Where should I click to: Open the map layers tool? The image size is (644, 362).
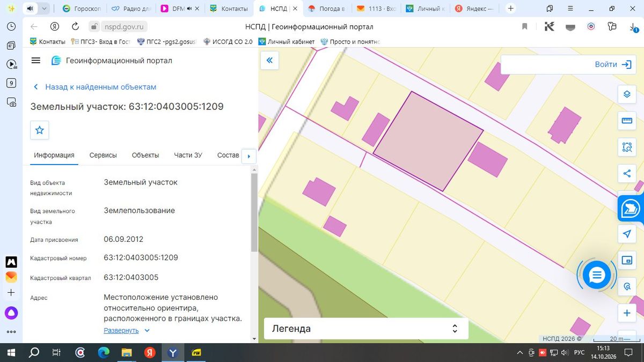(626, 94)
